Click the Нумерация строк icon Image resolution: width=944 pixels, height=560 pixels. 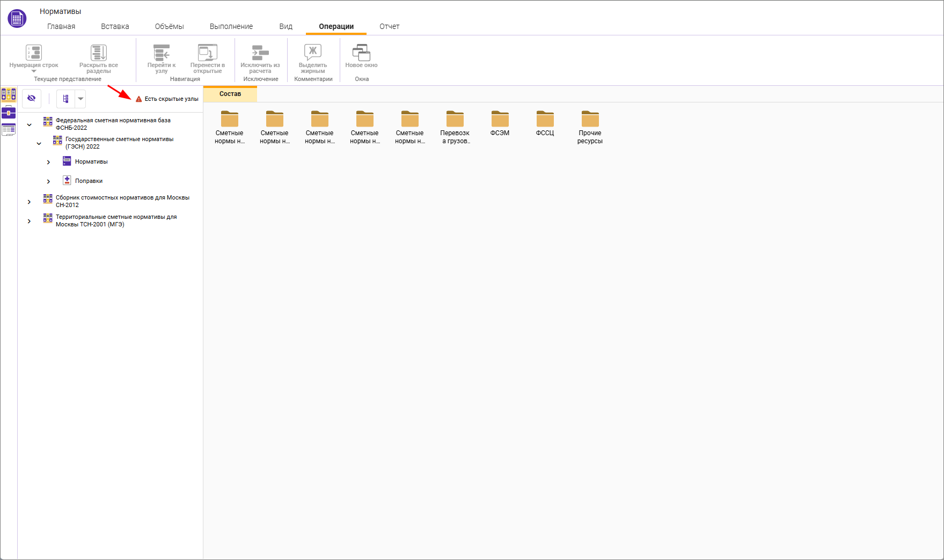click(x=34, y=53)
